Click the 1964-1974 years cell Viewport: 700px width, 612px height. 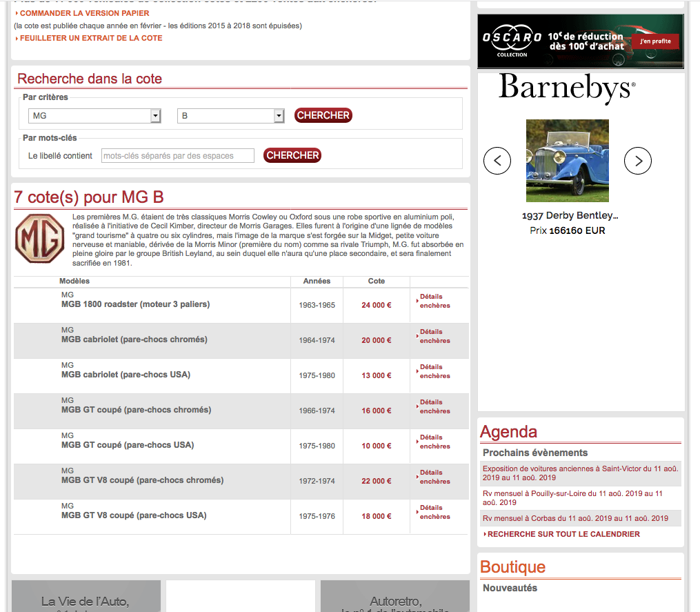click(317, 340)
